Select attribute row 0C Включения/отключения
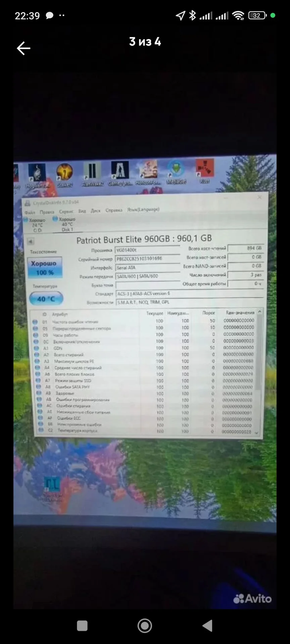This screenshot has width=290, height=644. (x=144, y=341)
